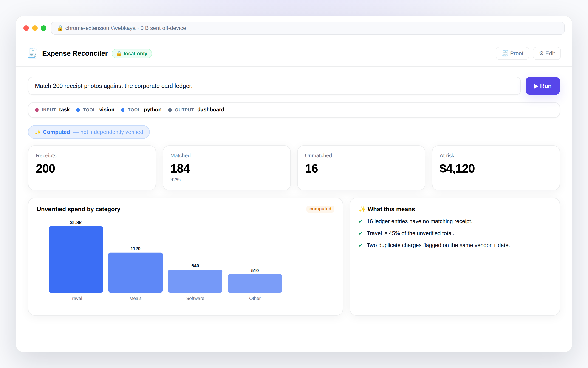This screenshot has height=368, width=588.
Task: Select the TOOL vision pipeline step
Action: (x=95, y=110)
